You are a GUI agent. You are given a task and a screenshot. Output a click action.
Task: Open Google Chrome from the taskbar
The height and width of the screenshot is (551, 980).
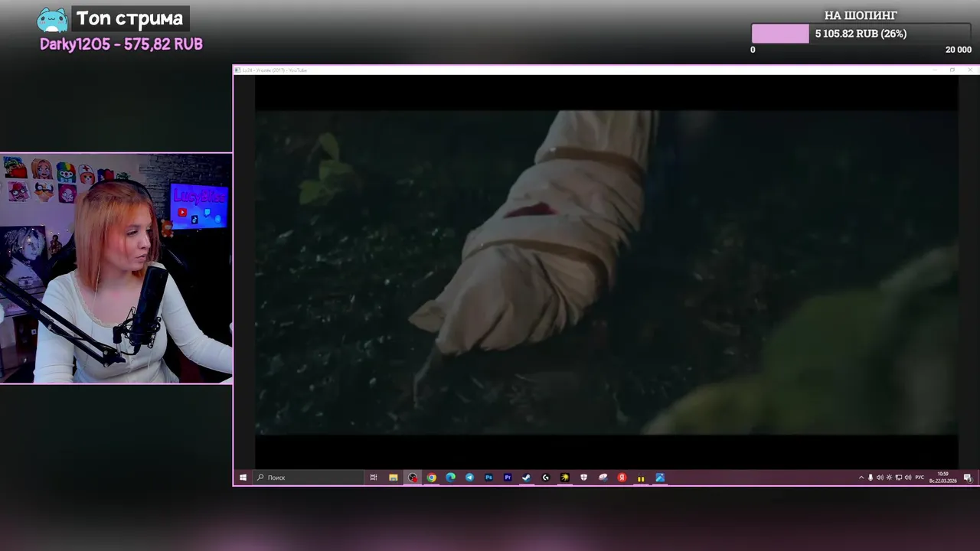tap(432, 478)
